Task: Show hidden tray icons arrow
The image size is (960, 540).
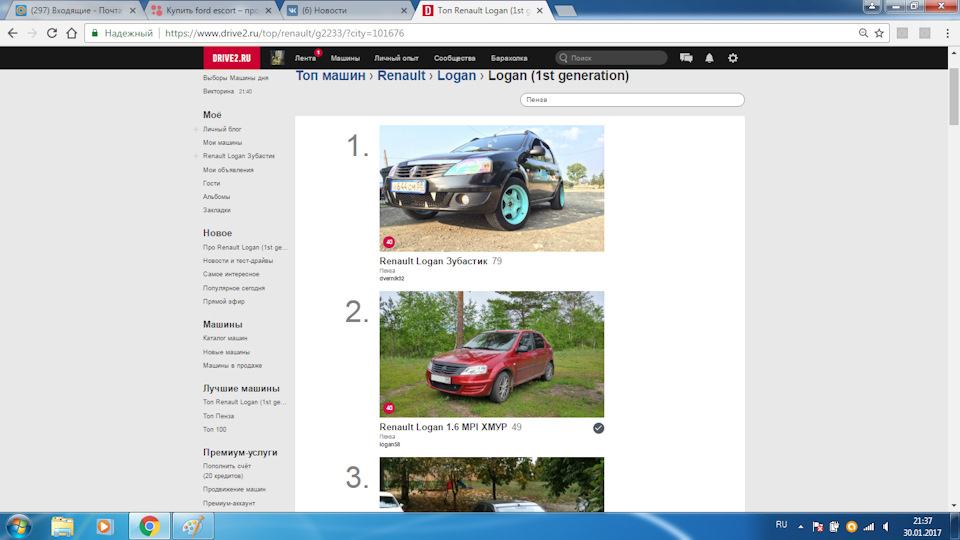Action: pos(800,527)
